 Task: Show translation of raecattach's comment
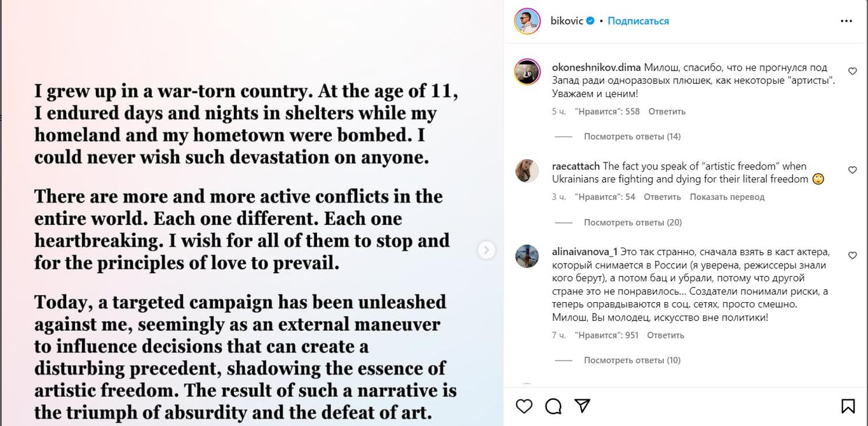pos(727,197)
